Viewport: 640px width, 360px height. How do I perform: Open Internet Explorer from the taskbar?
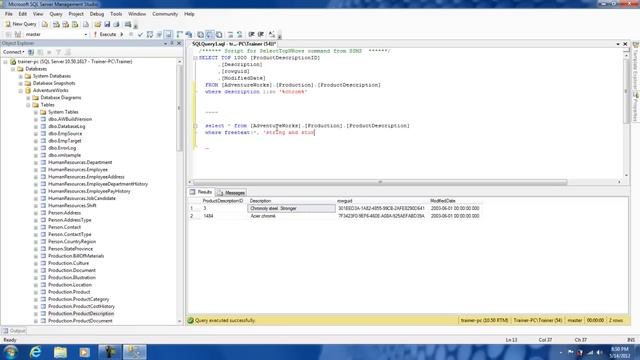click(36, 352)
